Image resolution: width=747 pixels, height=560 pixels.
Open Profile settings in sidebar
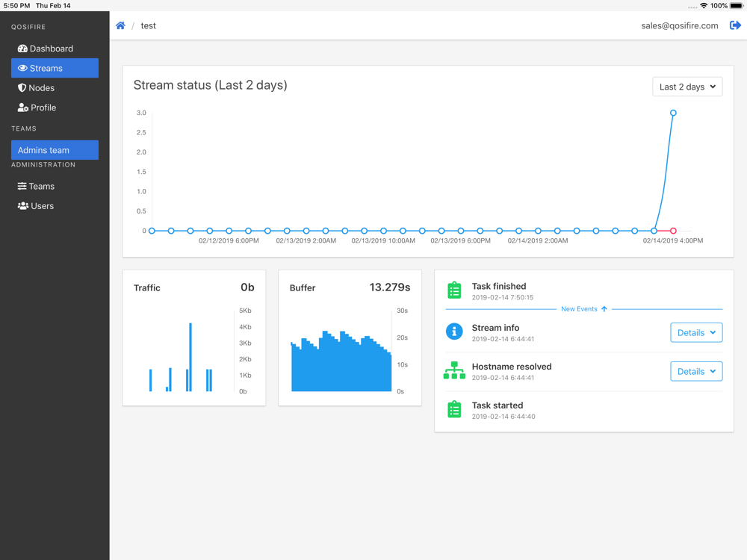pos(37,108)
